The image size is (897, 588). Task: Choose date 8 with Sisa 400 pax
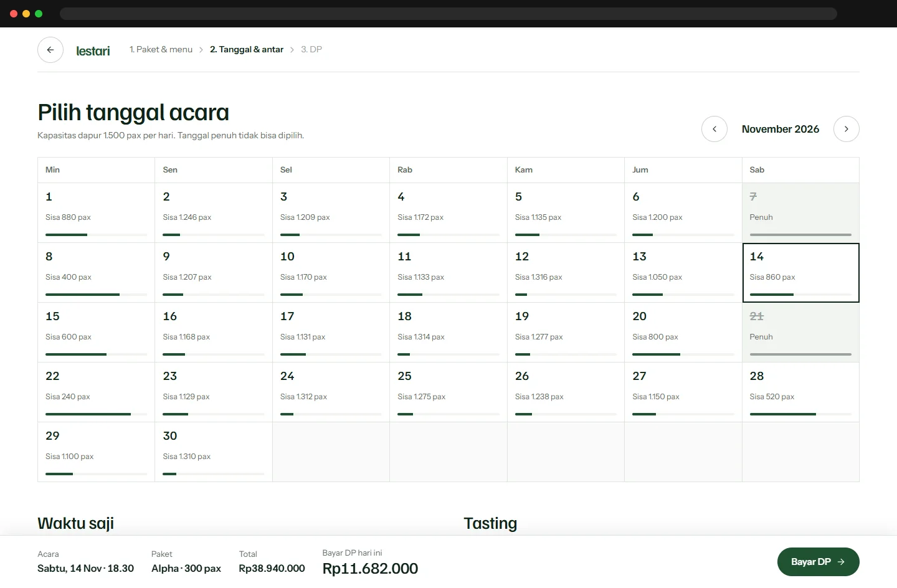pyautogui.click(x=97, y=273)
